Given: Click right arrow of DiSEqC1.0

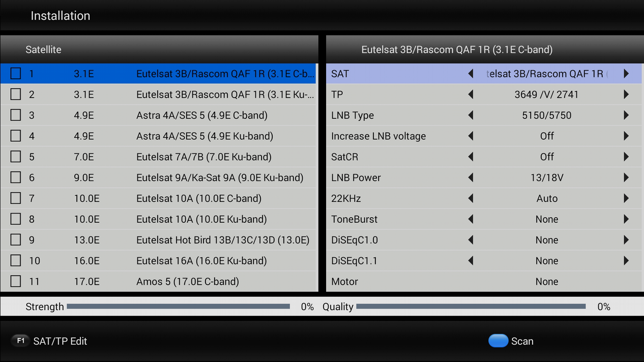Looking at the screenshot, I should pos(626,240).
